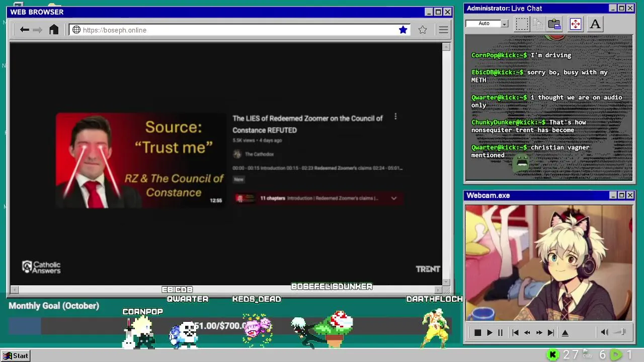Click the horizontal scrollbar's right arrow
This screenshot has height=362, width=644.
[x=438, y=290]
